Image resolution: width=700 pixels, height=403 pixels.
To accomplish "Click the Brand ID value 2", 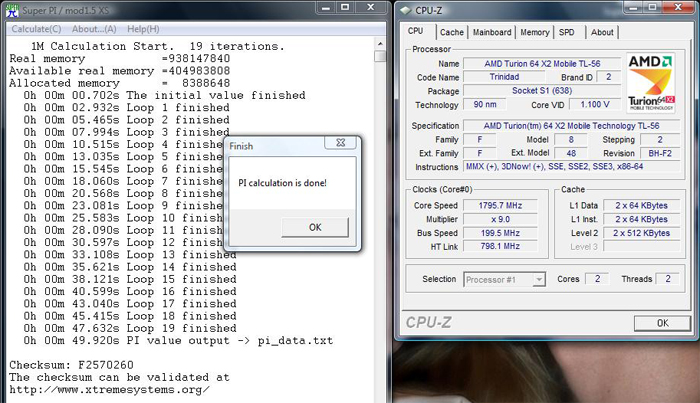I will pyautogui.click(x=608, y=77).
